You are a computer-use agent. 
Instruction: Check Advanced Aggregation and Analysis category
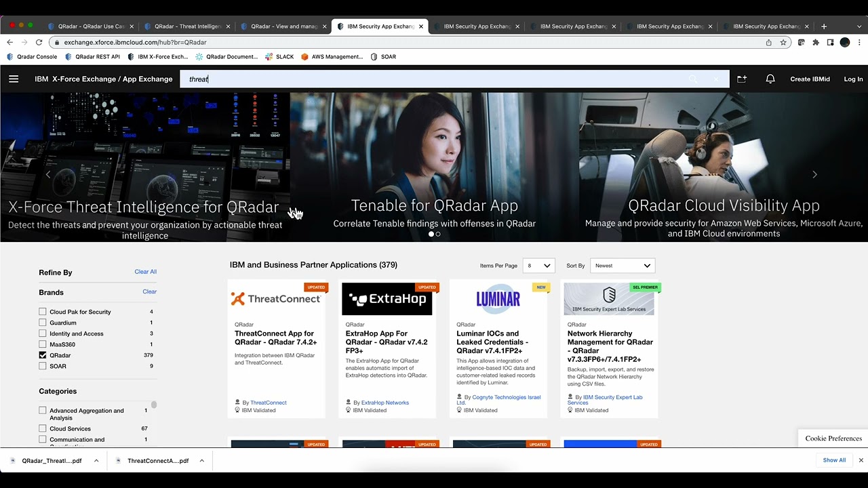(43, 411)
